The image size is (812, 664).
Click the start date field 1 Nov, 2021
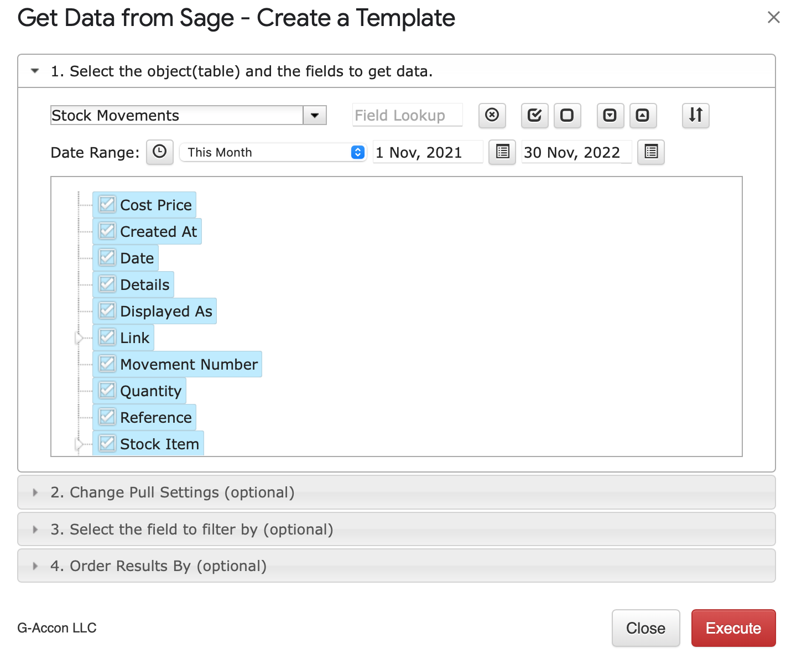point(428,152)
